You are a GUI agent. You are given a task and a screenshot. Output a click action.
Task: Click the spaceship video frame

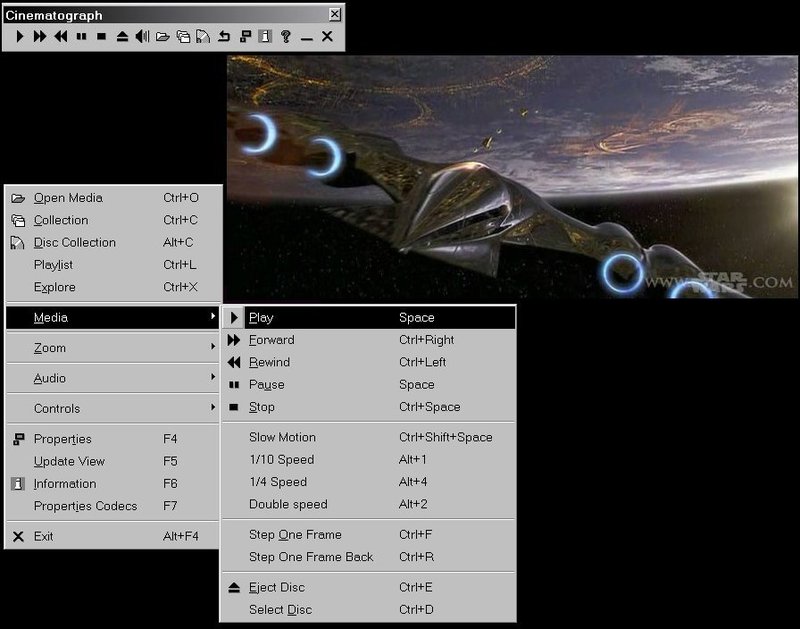click(512, 177)
